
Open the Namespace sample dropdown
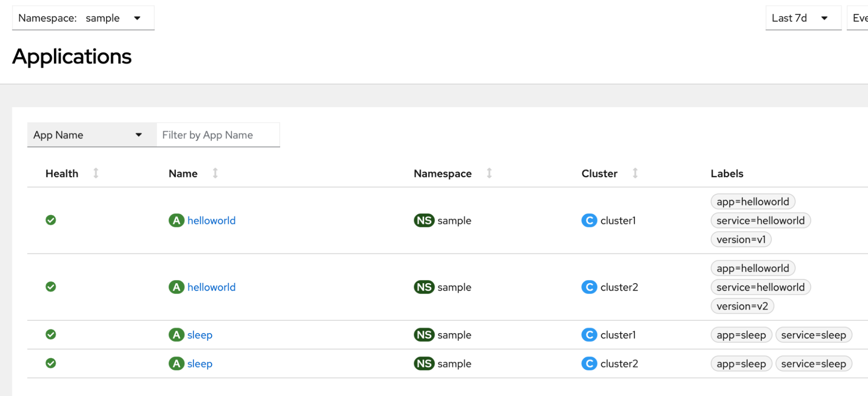pyautogui.click(x=83, y=18)
